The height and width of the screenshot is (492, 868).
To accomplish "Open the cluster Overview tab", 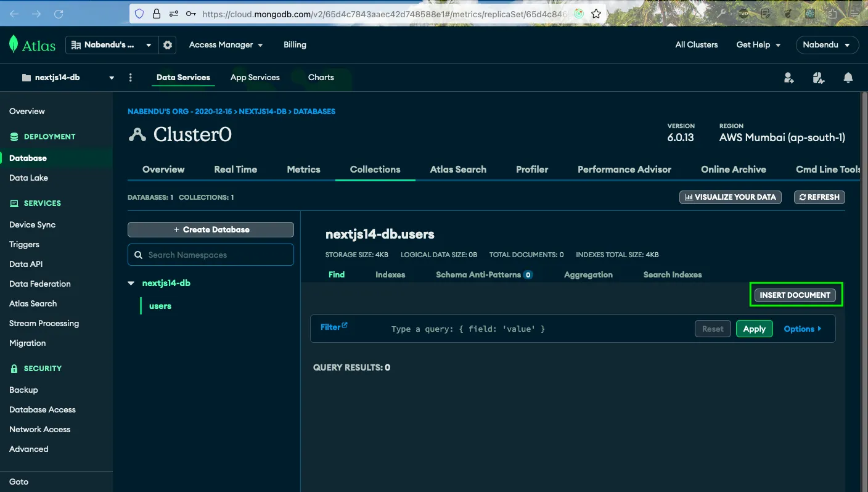I will tap(163, 169).
